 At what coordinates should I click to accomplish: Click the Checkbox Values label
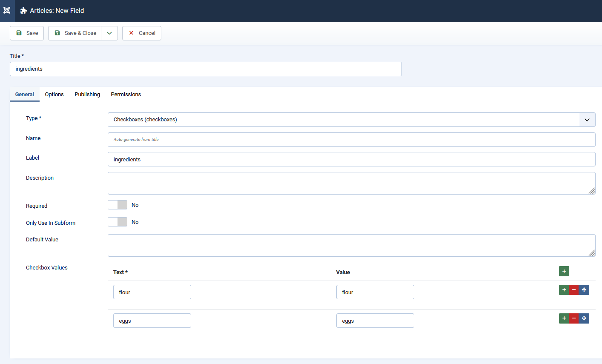click(47, 268)
